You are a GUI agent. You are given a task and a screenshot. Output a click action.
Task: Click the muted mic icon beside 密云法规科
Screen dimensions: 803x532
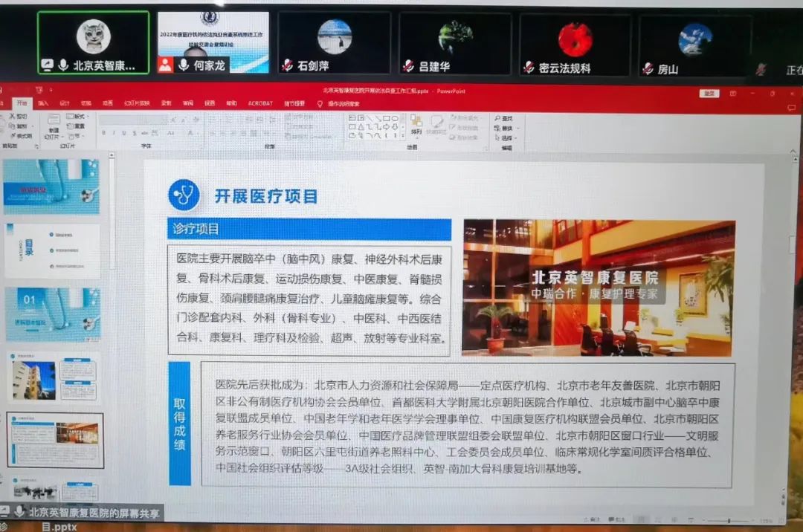[x=529, y=68]
